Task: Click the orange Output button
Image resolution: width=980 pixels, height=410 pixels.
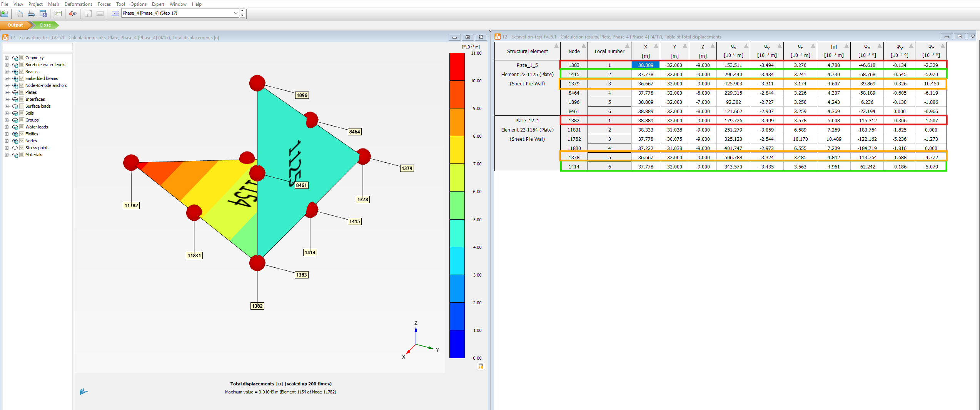Action: point(15,25)
